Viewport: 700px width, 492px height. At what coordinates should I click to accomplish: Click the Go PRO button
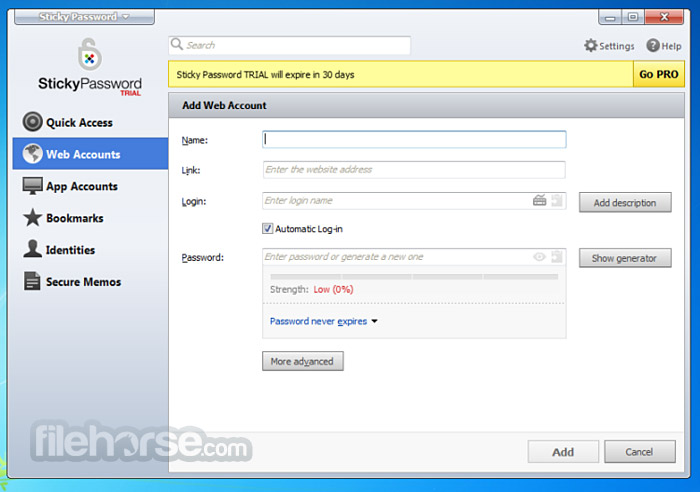tap(658, 74)
